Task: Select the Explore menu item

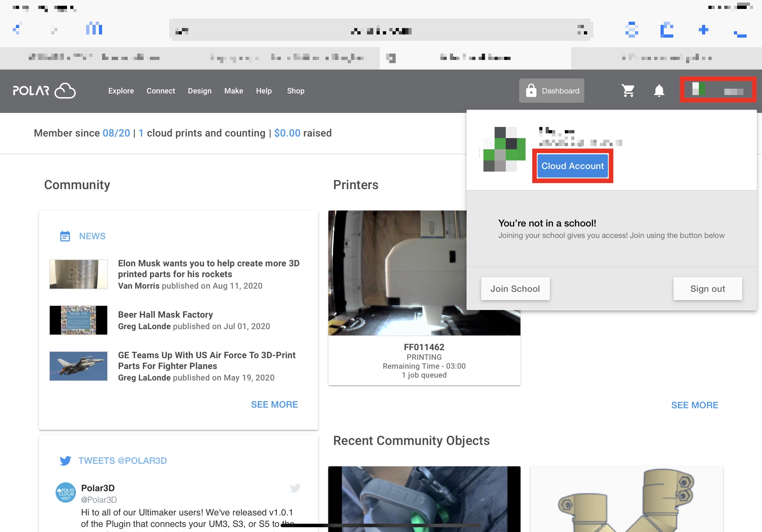Action: [122, 90]
